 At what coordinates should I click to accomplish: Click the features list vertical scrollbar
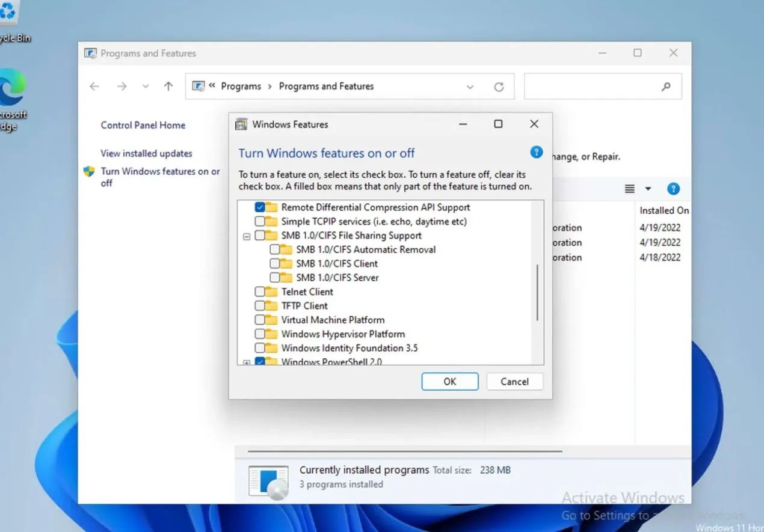point(537,293)
